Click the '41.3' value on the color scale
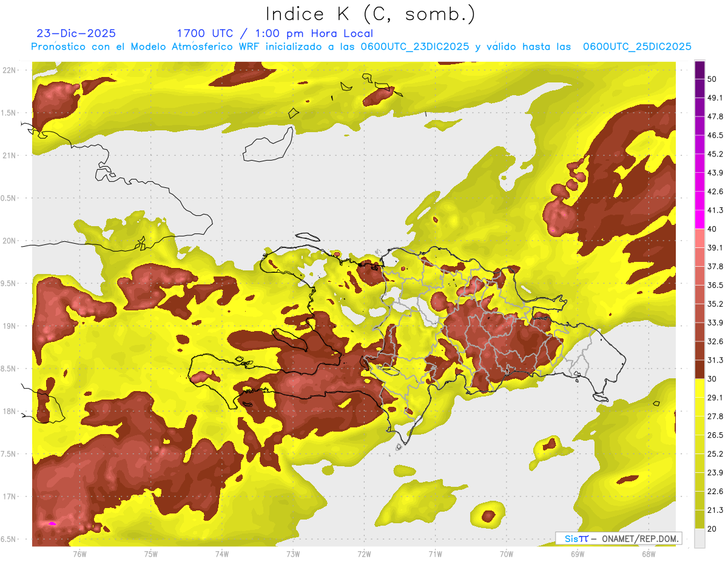The height and width of the screenshot is (562, 728). point(715,210)
